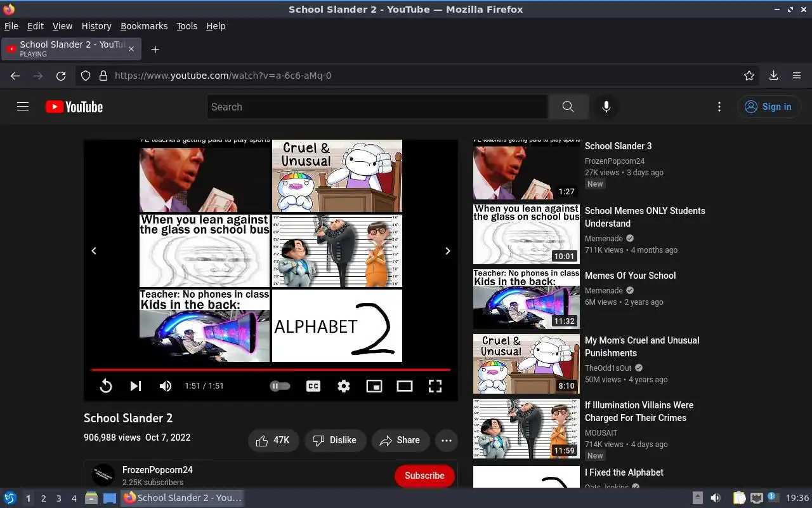Open the Edit menu
The image size is (812, 508).
(x=36, y=26)
